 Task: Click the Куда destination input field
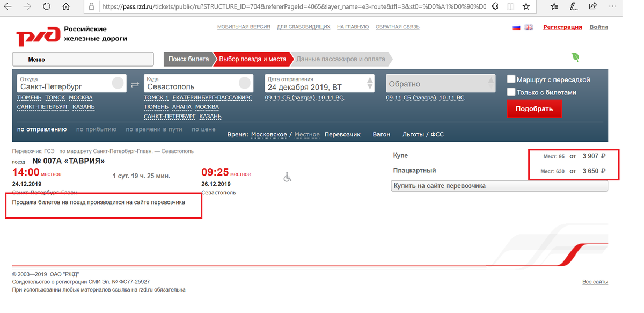tap(198, 83)
